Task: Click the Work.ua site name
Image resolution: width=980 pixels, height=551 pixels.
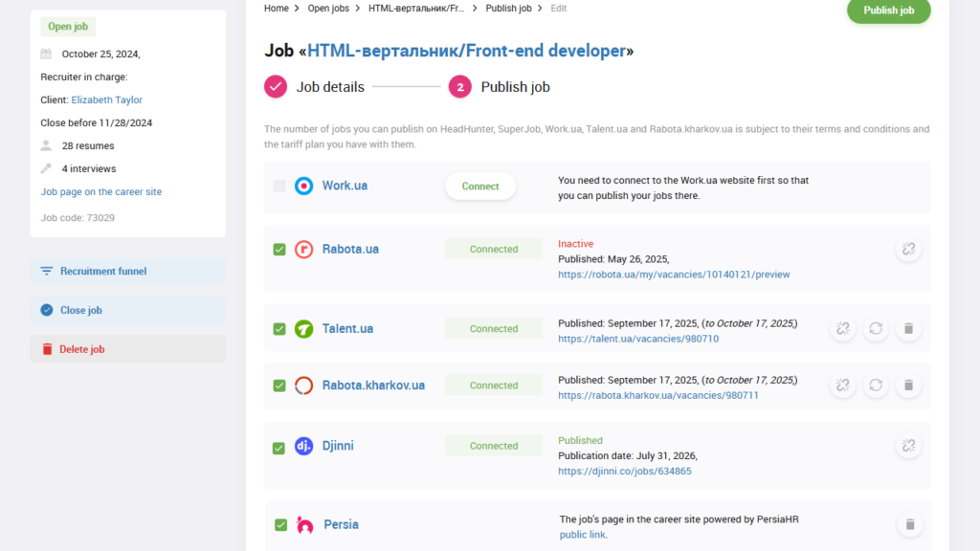Action: pyautogui.click(x=345, y=186)
